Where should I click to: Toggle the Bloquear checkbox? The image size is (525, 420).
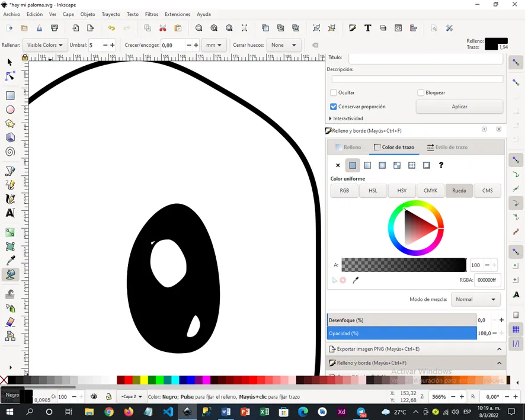pyautogui.click(x=421, y=92)
